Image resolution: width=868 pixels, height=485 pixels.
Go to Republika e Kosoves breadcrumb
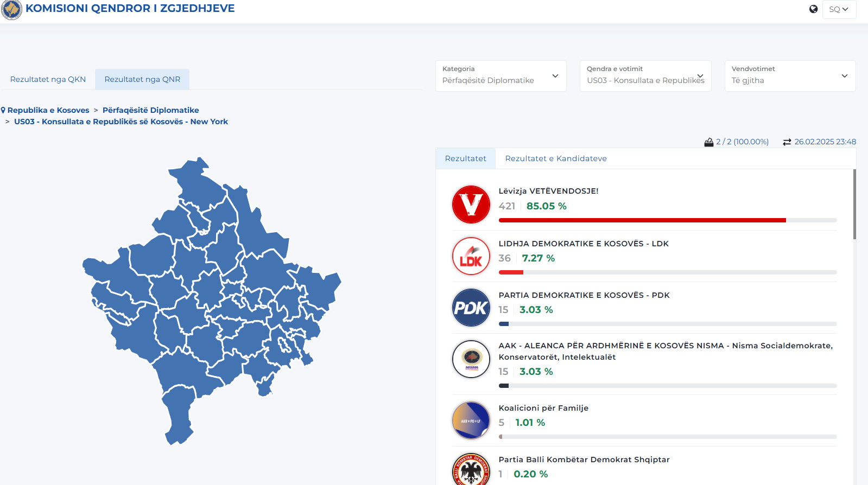coord(48,110)
